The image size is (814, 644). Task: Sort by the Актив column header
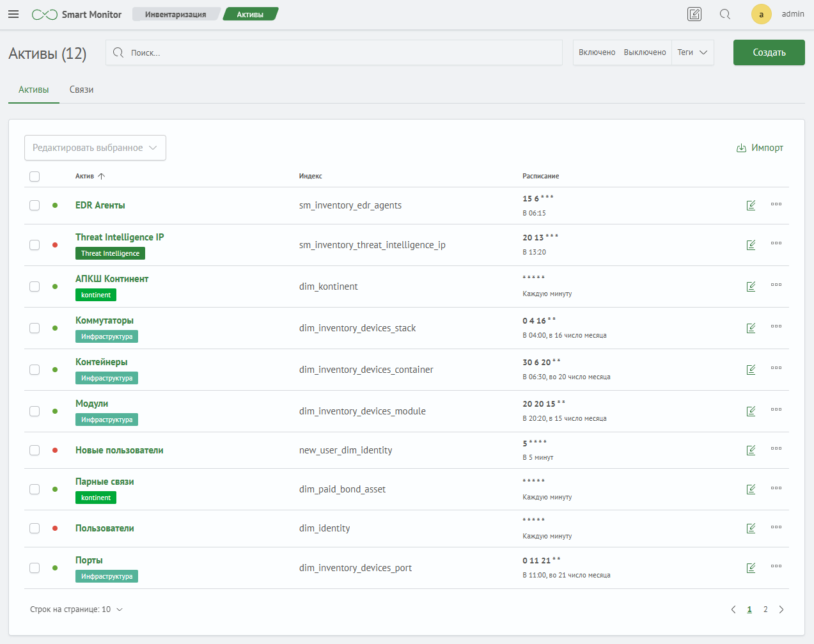tap(90, 176)
